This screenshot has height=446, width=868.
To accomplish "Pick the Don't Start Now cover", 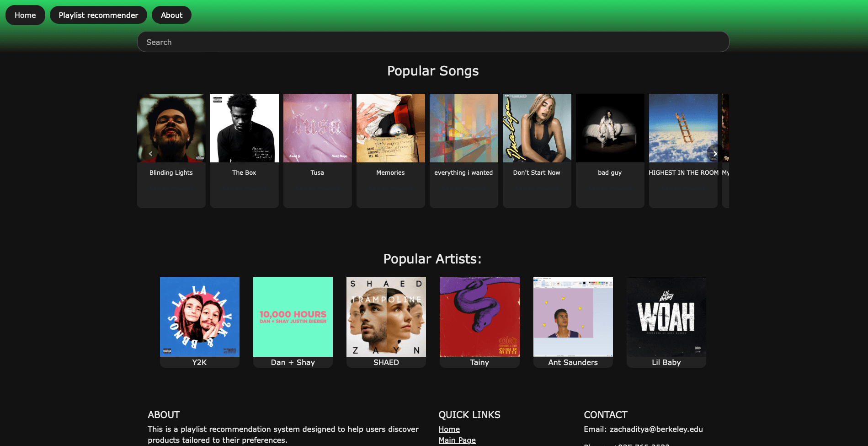I will 537,128.
